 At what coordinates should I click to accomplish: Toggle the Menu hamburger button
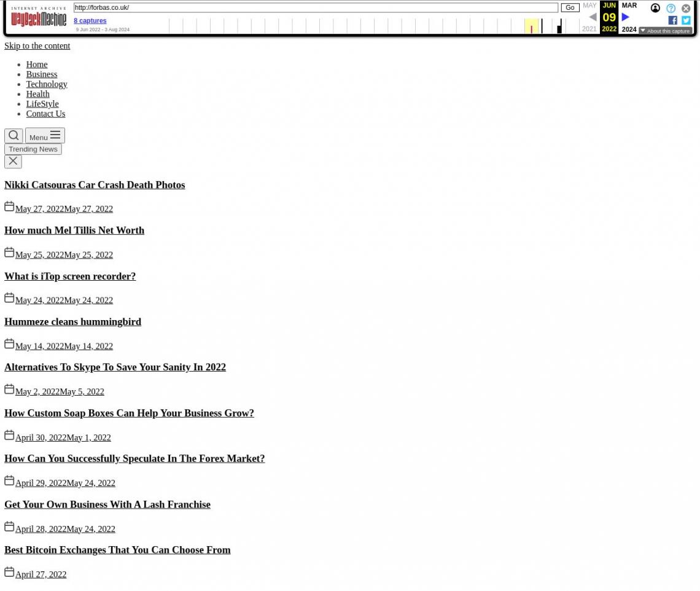pos(45,136)
